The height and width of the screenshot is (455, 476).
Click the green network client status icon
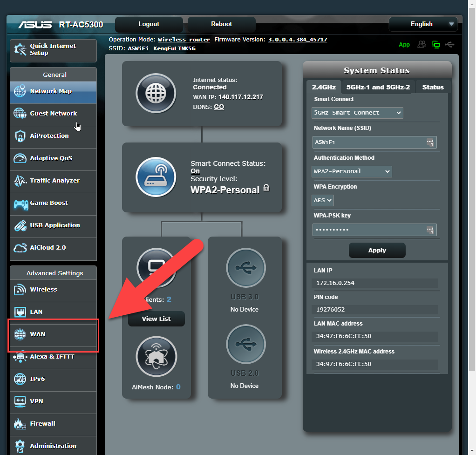click(436, 45)
